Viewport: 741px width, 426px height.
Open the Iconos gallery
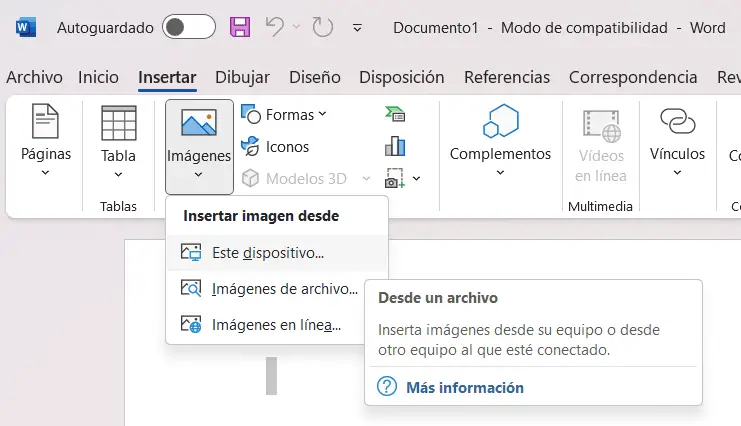pyautogui.click(x=275, y=147)
